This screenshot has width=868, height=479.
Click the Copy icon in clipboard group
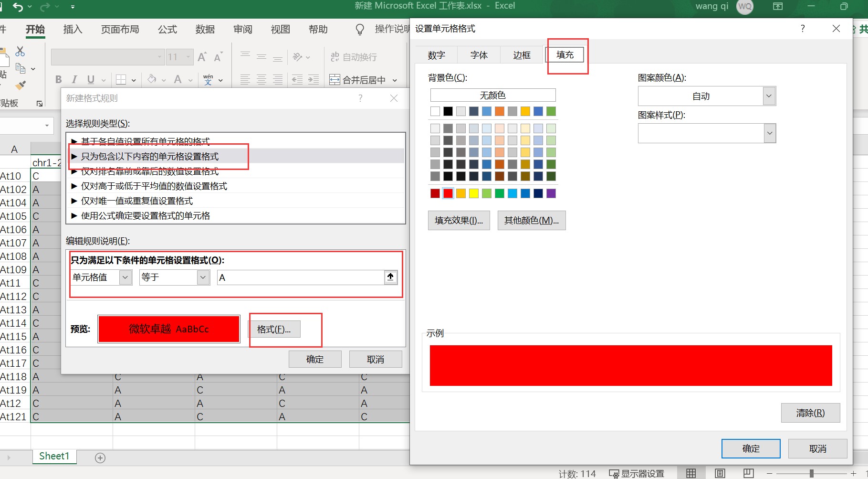point(21,68)
